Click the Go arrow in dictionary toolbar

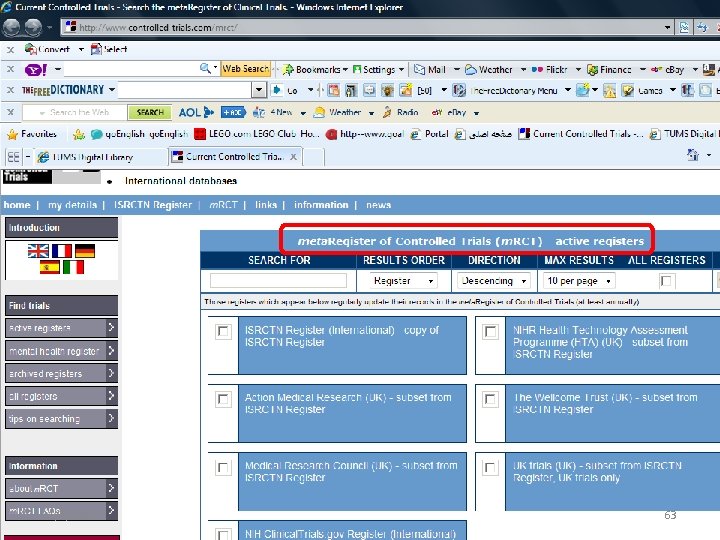[277, 90]
